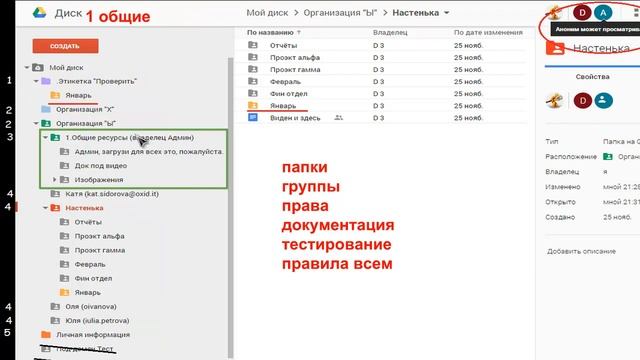Select Январь under Настенька in tree

pyautogui.click(x=87, y=292)
